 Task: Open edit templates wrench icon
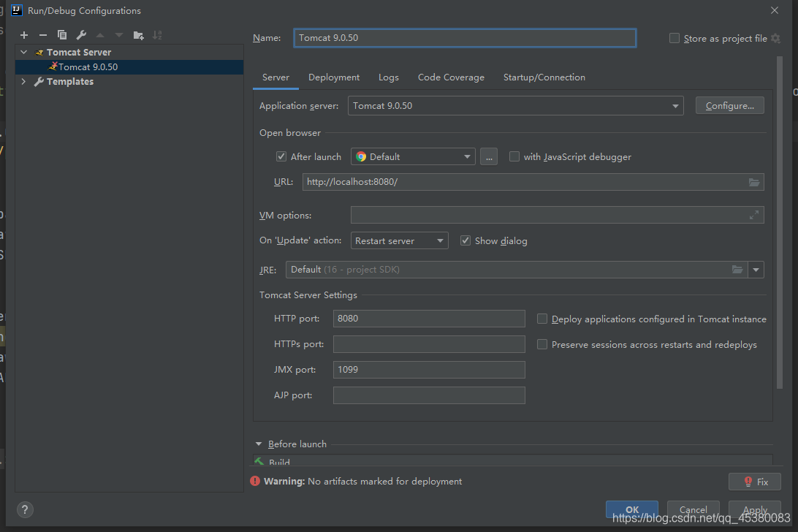tap(81, 35)
